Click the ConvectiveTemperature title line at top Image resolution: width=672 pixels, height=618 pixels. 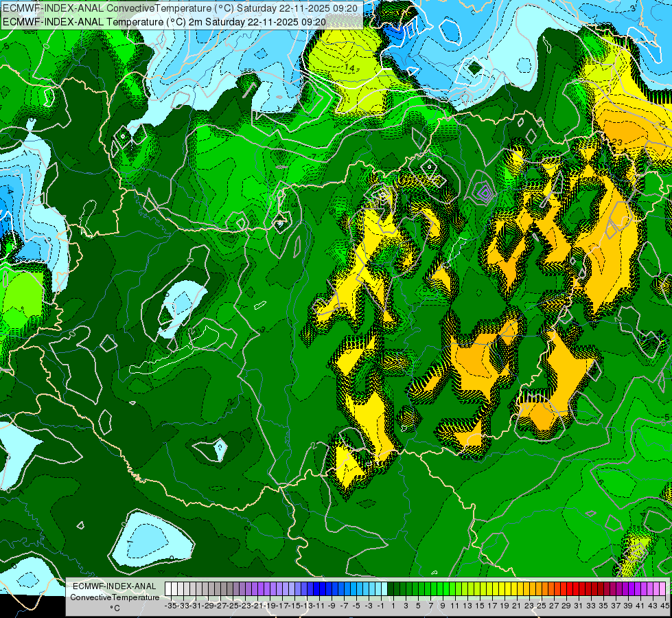click(181, 8)
